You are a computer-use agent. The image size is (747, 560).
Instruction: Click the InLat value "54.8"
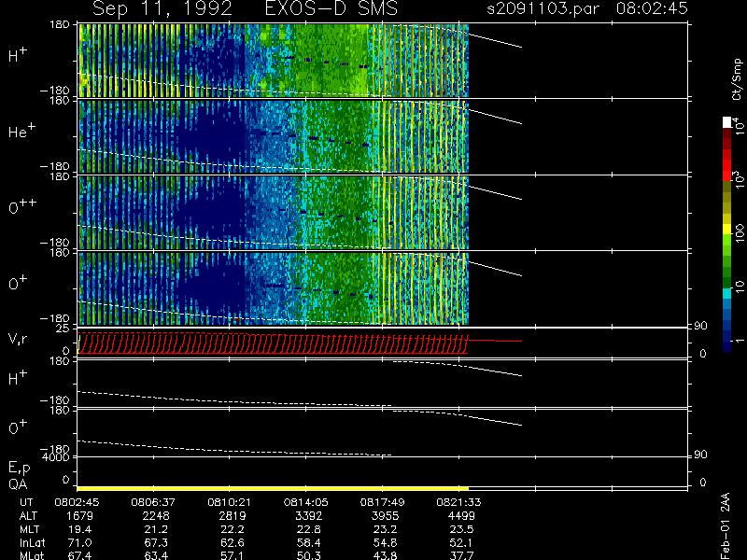[385, 542]
